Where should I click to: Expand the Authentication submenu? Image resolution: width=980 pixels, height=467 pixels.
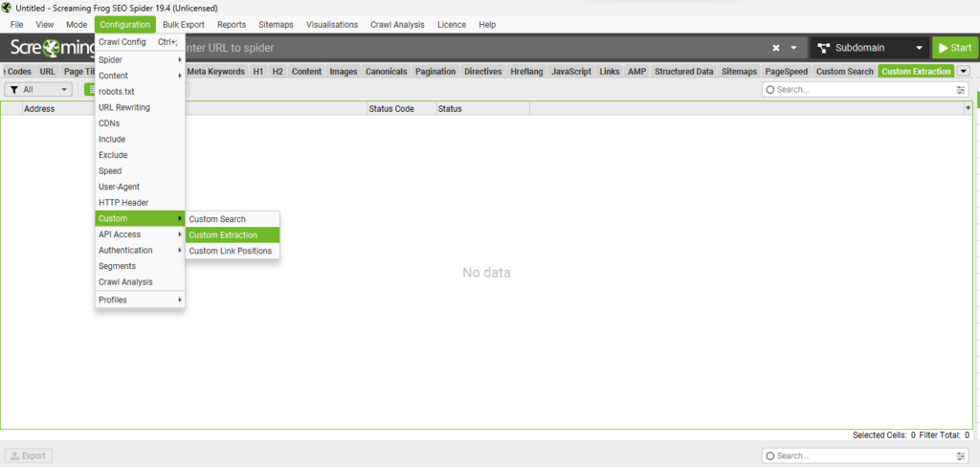point(140,250)
